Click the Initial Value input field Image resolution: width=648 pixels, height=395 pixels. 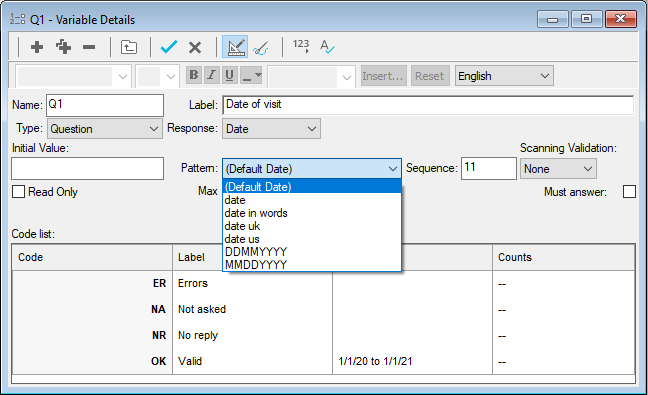tap(88, 168)
